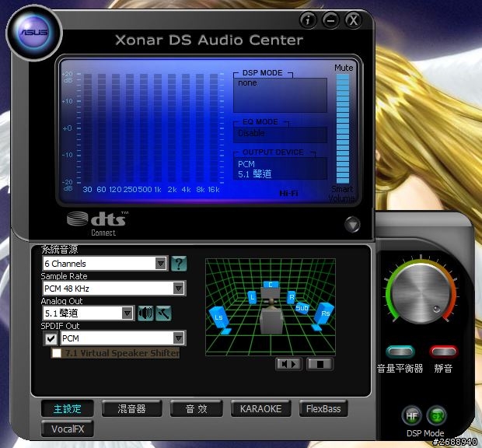
Task: Open the PCM 48 KHz Sample Rate dropdown
Action: (114, 289)
